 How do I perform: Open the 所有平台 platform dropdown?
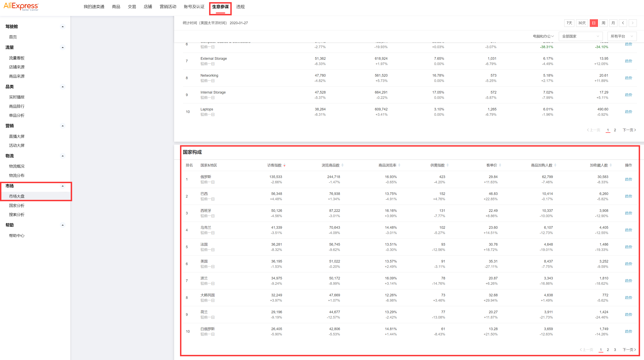(622, 36)
